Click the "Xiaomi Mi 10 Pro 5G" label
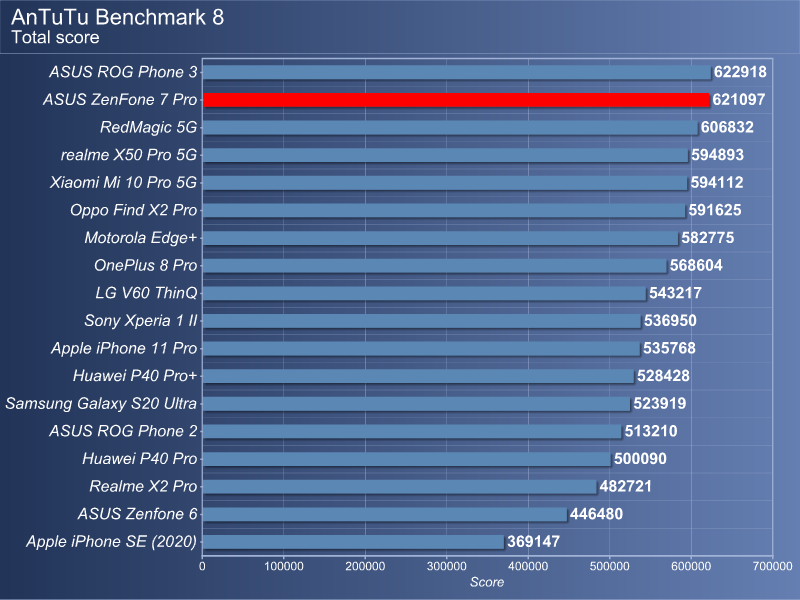 (123, 182)
